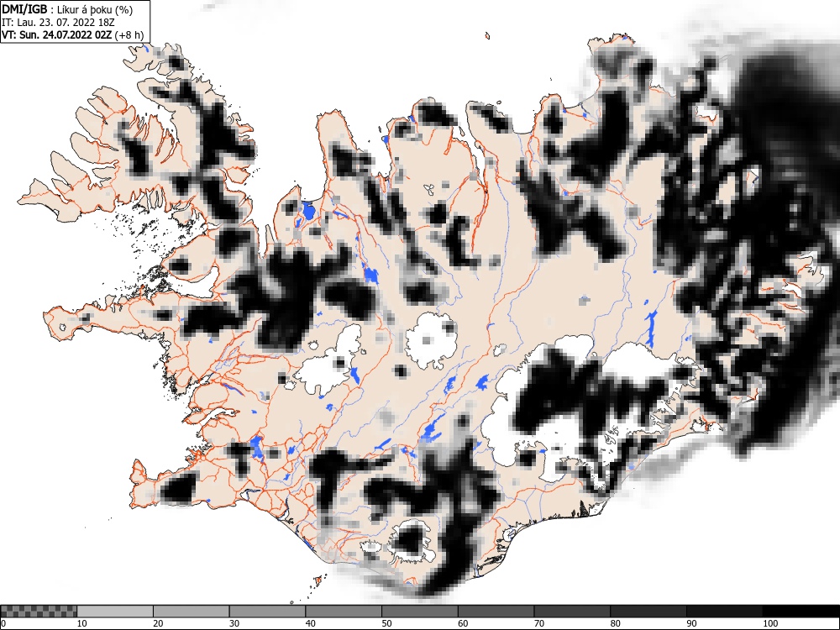Click the 'IT: Lau. 23. 07. 2022 18Z' line
The height and width of the screenshot is (630, 840).
point(59,23)
